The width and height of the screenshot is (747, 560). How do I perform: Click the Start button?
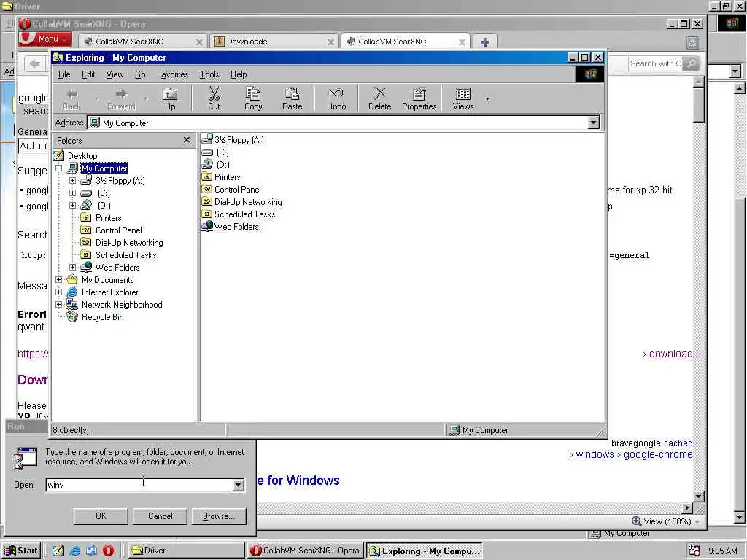[21, 551]
